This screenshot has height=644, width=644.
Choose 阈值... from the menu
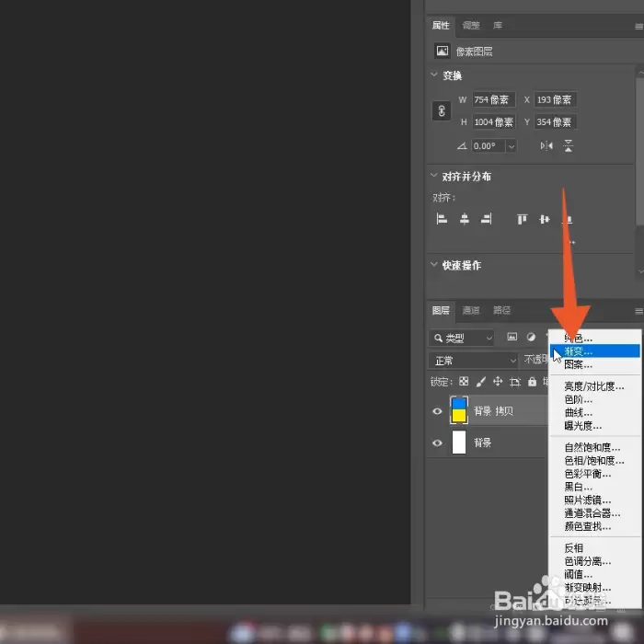[594, 574]
